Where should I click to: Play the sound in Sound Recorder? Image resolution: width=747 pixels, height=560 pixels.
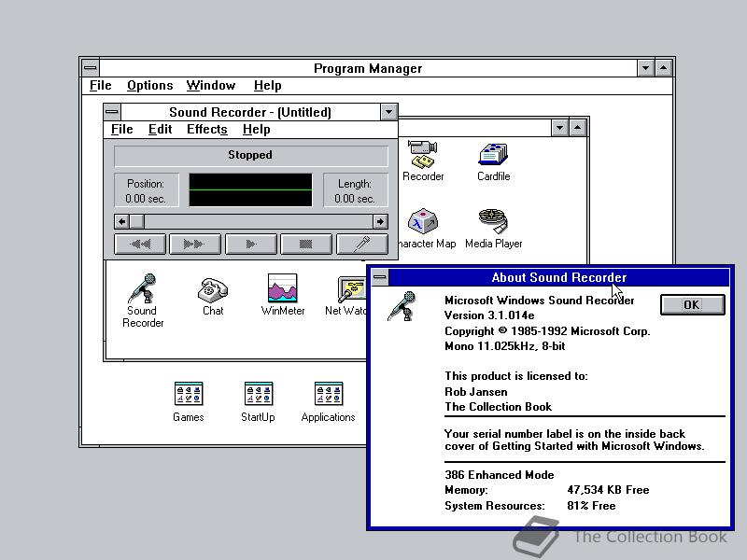click(251, 245)
